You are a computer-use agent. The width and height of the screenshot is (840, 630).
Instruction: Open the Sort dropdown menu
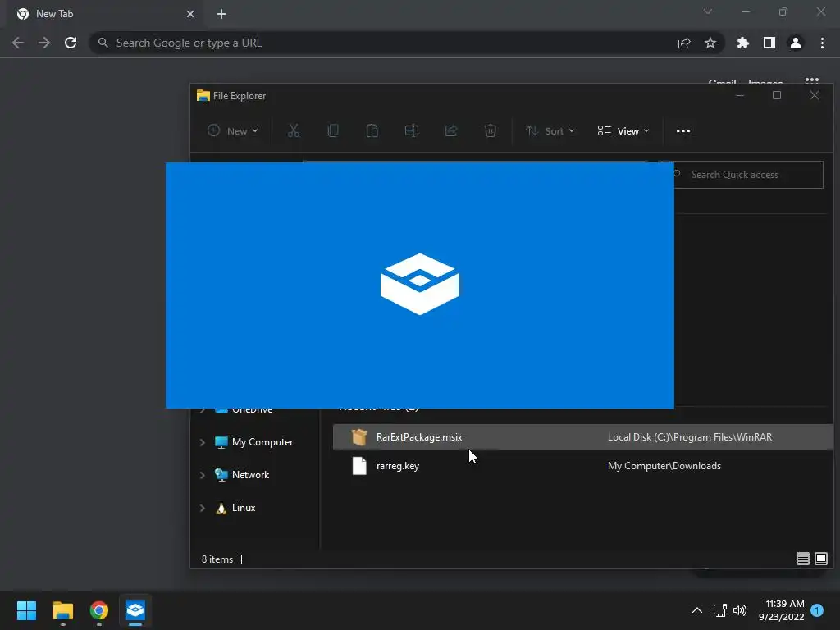tap(550, 130)
